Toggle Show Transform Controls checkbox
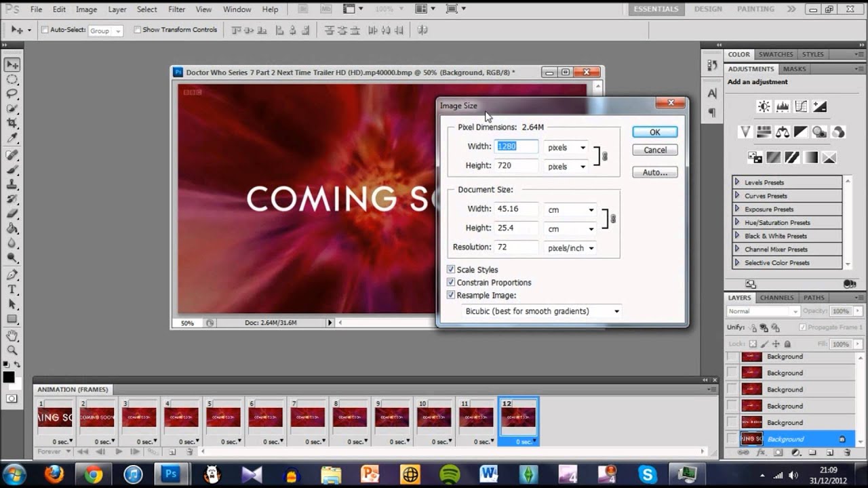The height and width of the screenshot is (488, 868). [138, 30]
